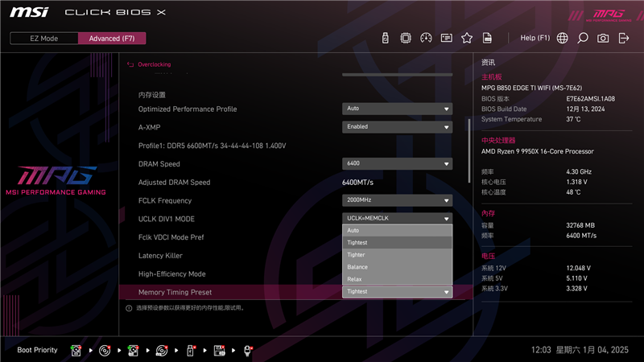Open the A-XMP Enabled dropdown

click(398, 126)
